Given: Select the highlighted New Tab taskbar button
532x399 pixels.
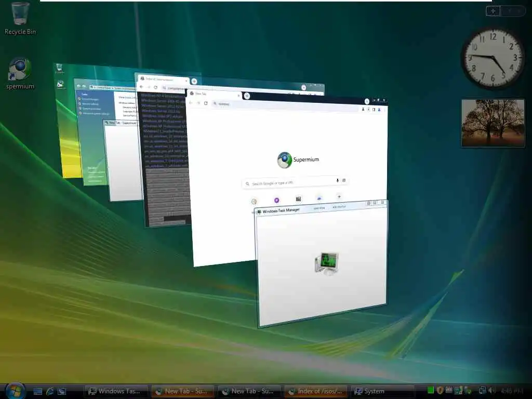Looking at the screenshot, I should coord(182,391).
